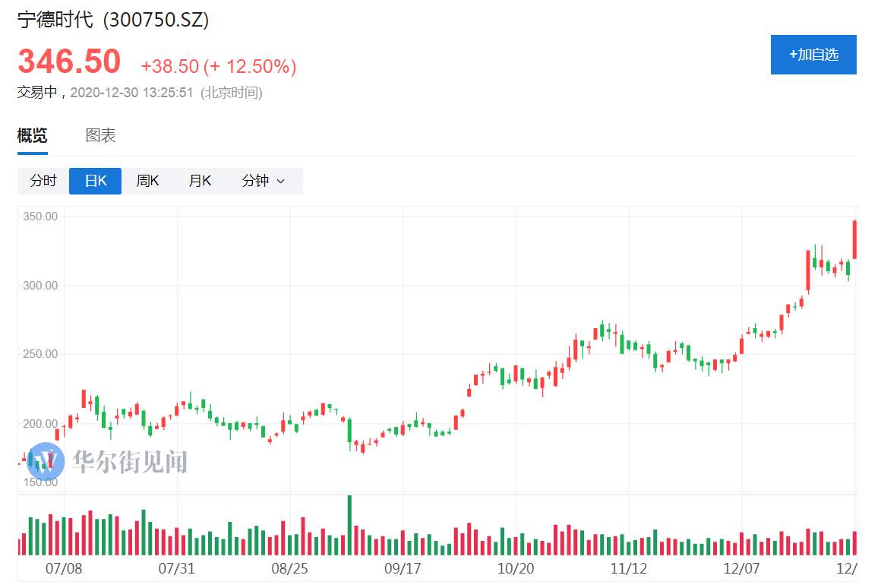Select the 日K daily candlestick mode
Image resolution: width=881 pixels, height=588 pixels.
click(x=95, y=181)
